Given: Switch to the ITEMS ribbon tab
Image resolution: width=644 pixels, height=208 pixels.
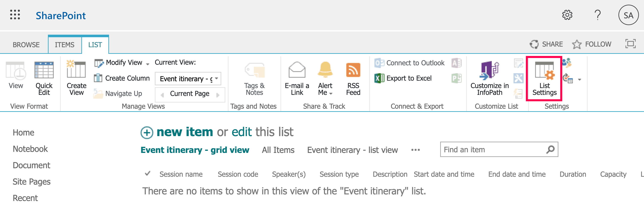Looking at the screenshot, I should [65, 44].
